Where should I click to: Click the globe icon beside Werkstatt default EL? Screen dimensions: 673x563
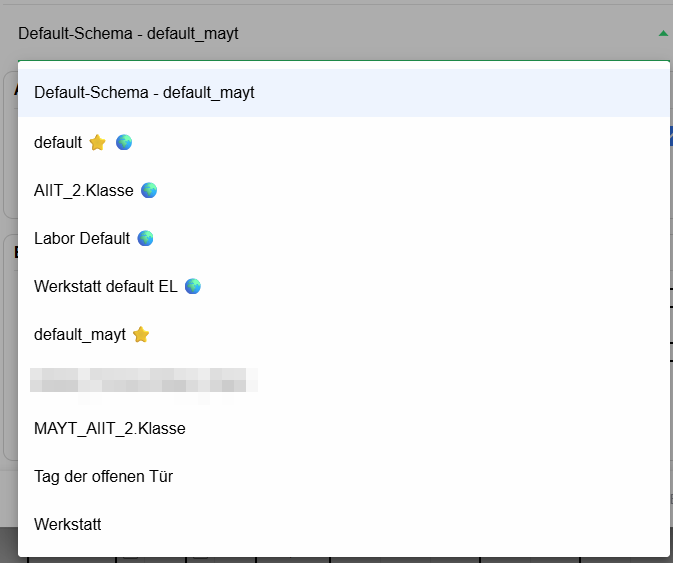(x=193, y=286)
